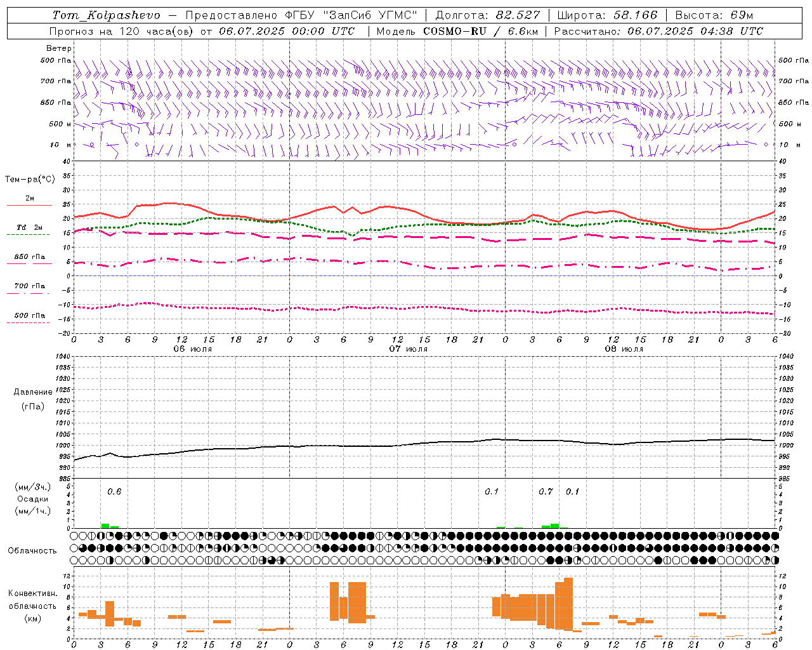The image size is (812, 650).
Task: Click the Прогноз на 120 часа(ов) text
Action: pos(122,31)
